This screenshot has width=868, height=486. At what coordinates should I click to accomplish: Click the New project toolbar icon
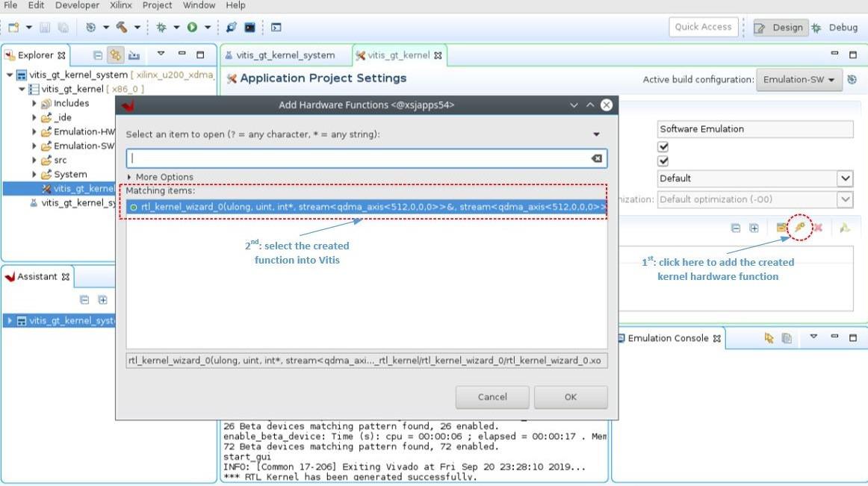pos(14,27)
